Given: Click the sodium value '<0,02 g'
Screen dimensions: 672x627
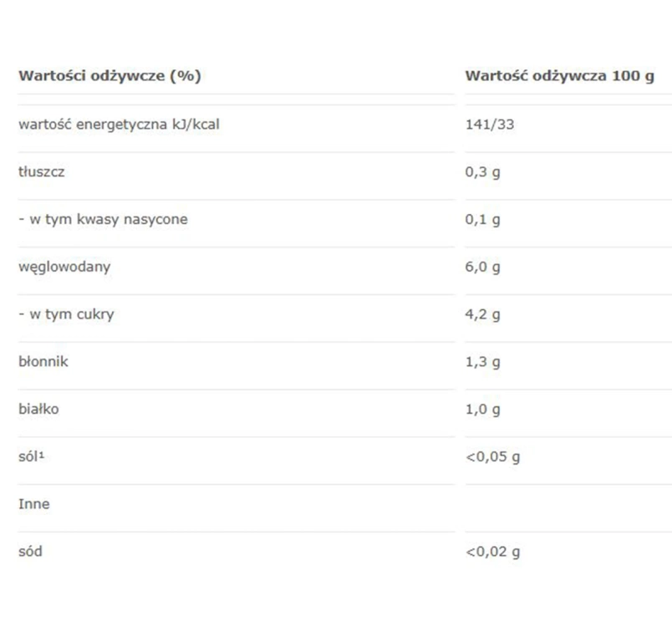Looking at the screenshot, I should tap(492, 552).
